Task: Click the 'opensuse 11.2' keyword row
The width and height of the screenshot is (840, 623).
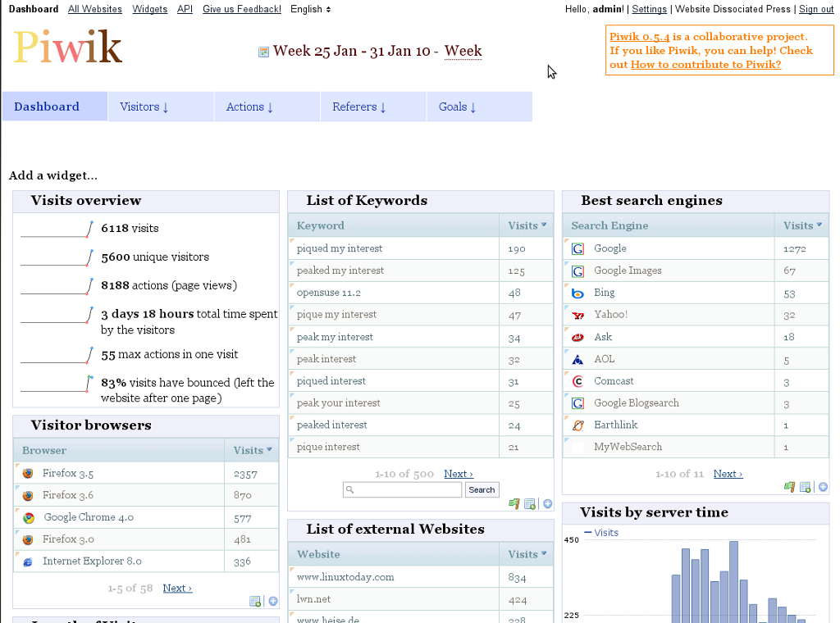Action: [421, 293]
